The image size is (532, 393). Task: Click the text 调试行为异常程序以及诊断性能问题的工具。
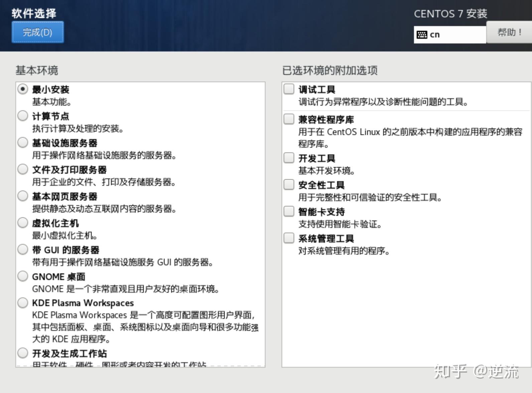[x=383, y=102]
